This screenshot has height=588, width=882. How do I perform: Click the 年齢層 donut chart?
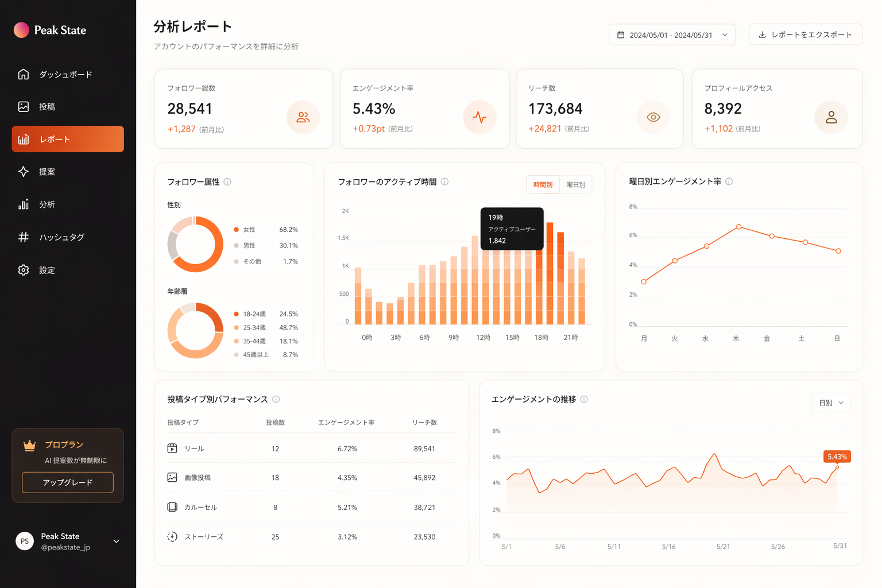(x=195, y=331)
